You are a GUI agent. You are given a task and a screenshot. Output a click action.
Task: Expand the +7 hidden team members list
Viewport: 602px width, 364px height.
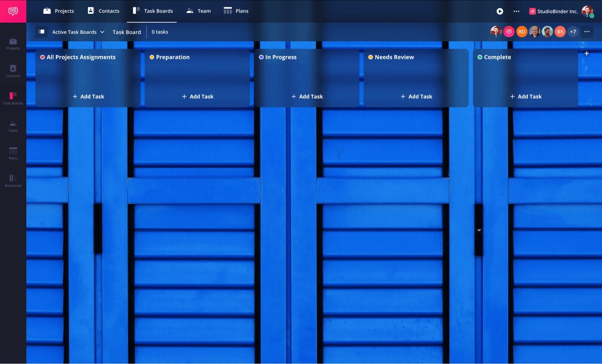click(573, 31)
